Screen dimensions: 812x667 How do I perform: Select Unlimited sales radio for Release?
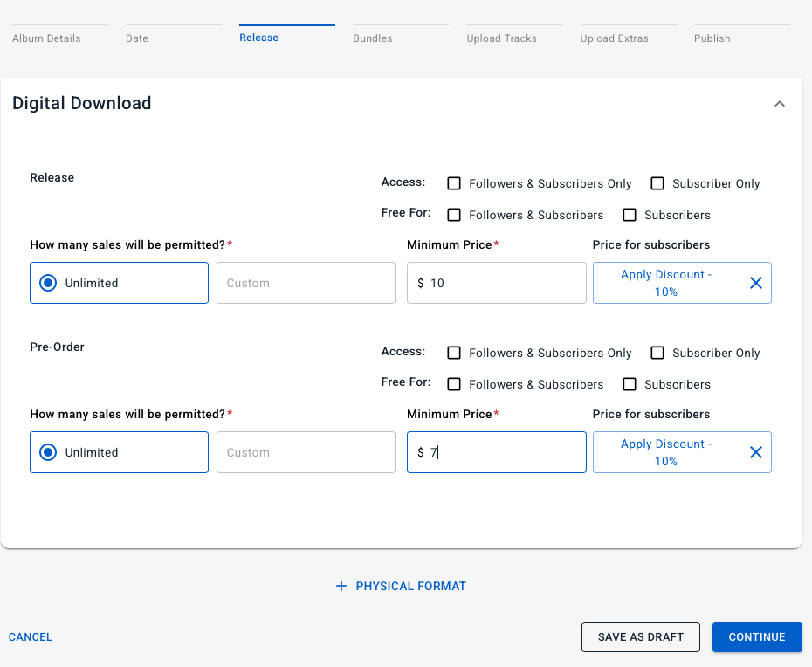49,283
